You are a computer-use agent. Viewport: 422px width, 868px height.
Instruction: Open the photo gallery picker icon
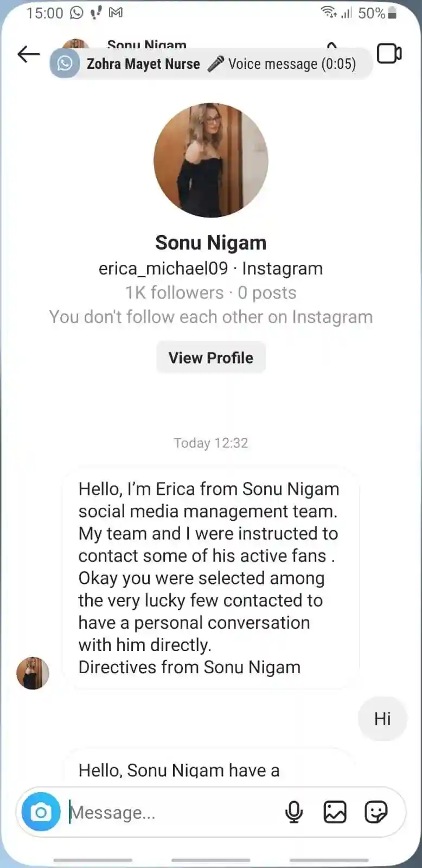tap(335, 812)
